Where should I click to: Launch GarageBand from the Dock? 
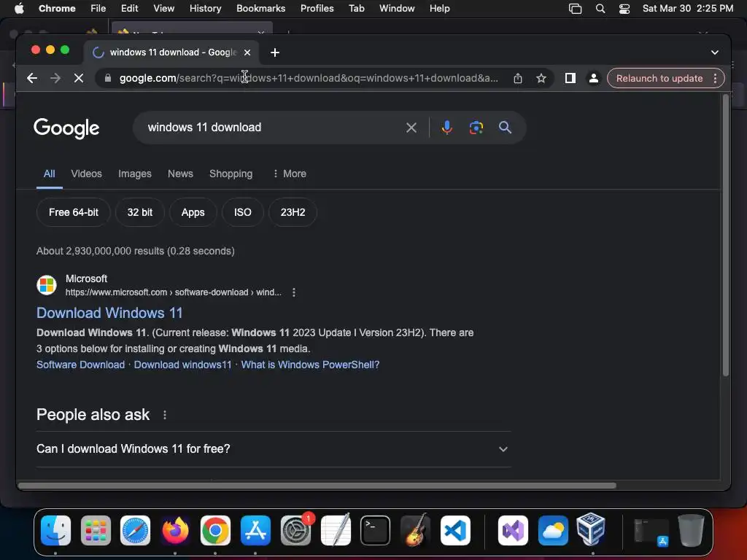tap(415, 530)
